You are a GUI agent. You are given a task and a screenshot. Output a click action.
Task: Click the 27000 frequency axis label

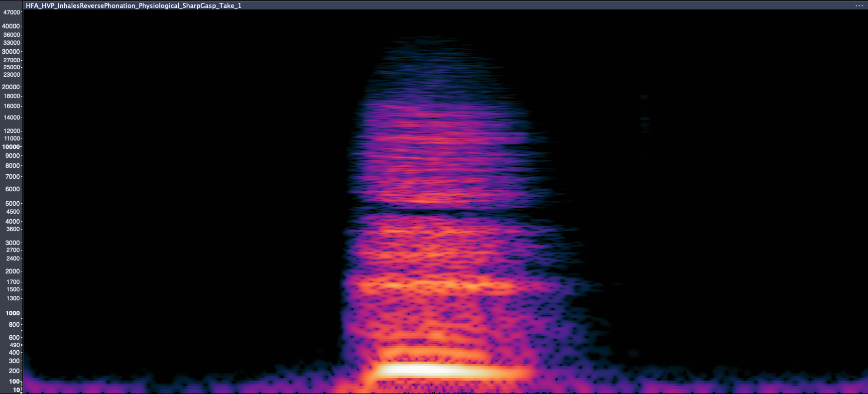coord(11,60)
